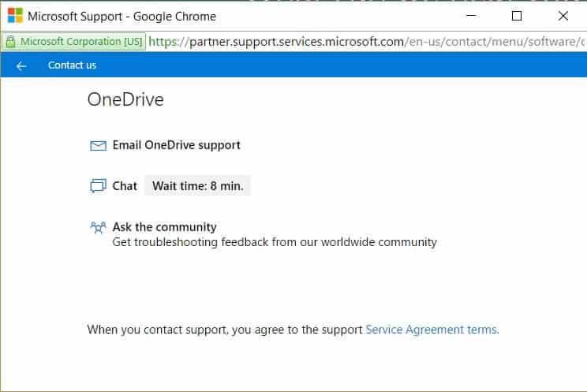Click the window title Microsoft Support - Google Chrome
The width and height of the screenshot is (587, 392).
(x=122, y=17)
